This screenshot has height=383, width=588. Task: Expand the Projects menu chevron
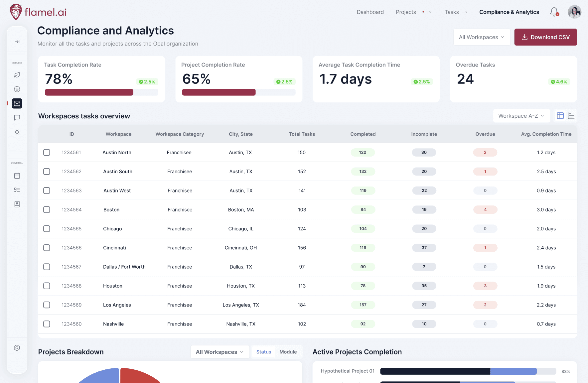click(430, 12)
